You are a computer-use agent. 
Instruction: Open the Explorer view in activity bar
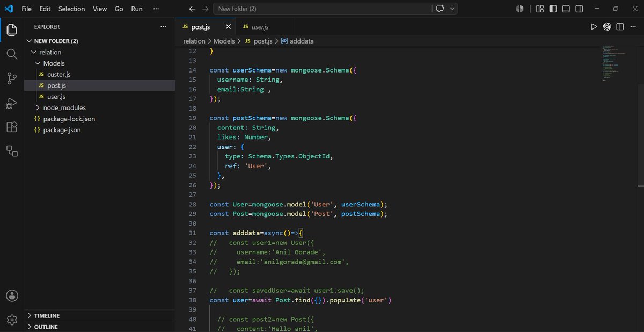tap(12, 30)
